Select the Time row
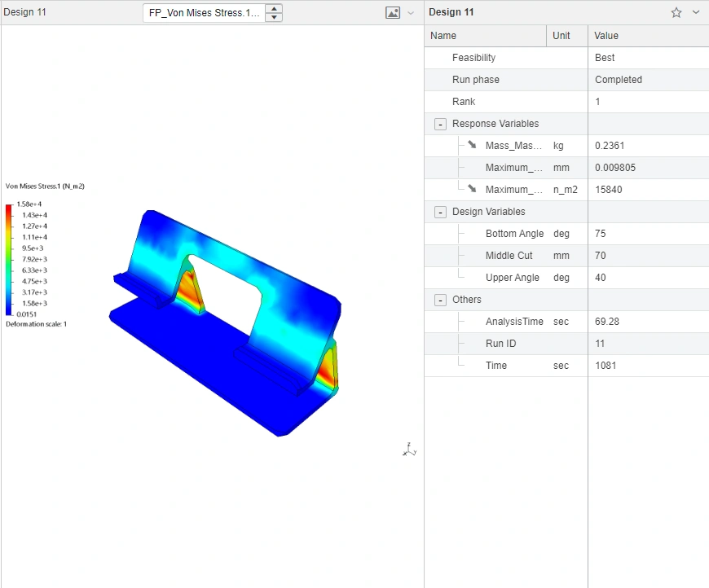Screen dimensions: 709x588 pyautogui.click(x=567, y=366)
